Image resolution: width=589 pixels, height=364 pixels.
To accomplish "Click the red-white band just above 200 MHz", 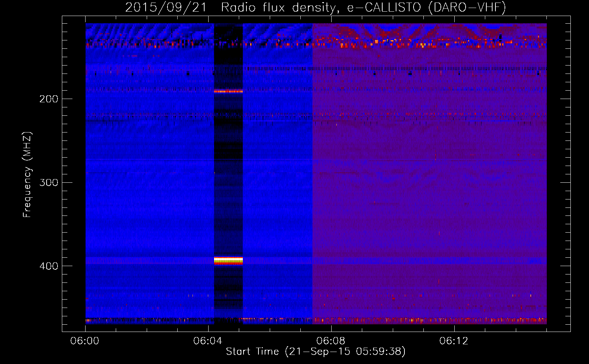I will tap(228, 91).
